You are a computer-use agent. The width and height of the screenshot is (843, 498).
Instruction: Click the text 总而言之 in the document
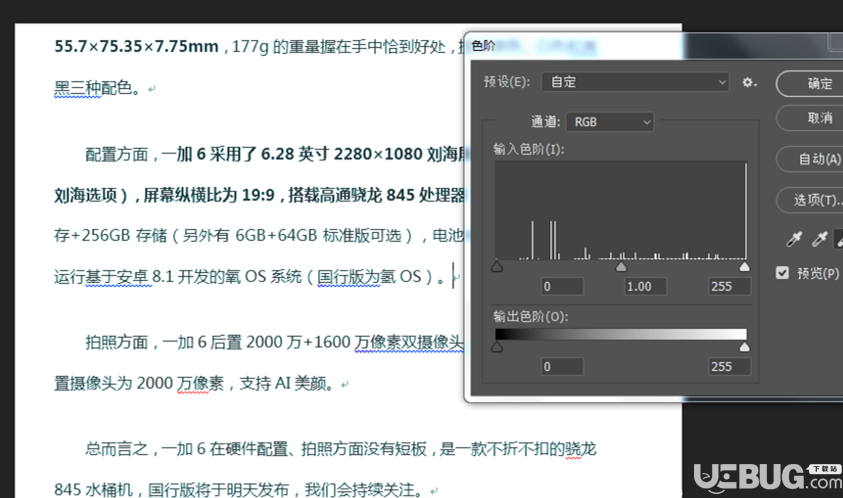[x=117, y=449]
